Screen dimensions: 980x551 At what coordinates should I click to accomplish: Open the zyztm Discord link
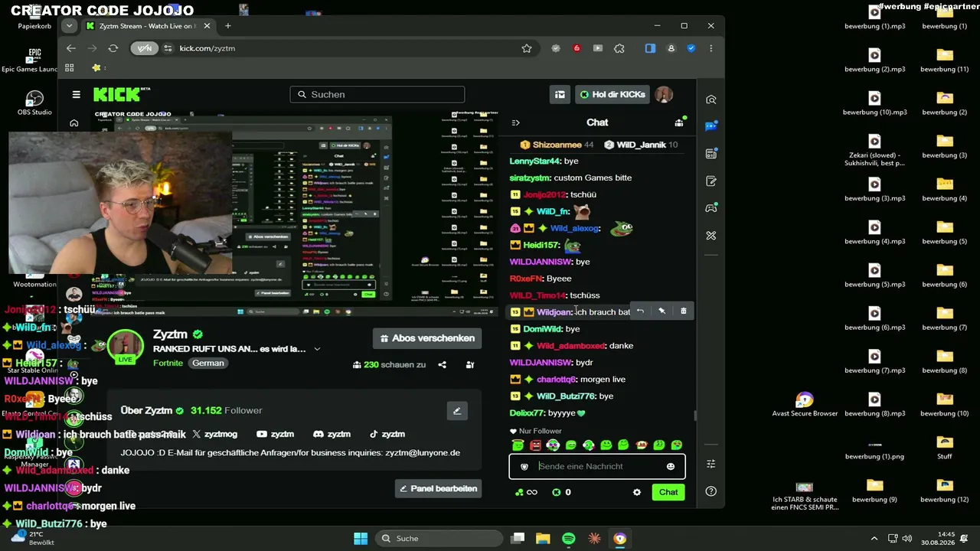click(x=332, y=434)
